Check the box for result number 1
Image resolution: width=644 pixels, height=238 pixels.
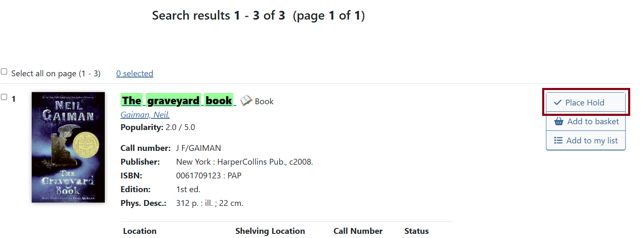4,97
